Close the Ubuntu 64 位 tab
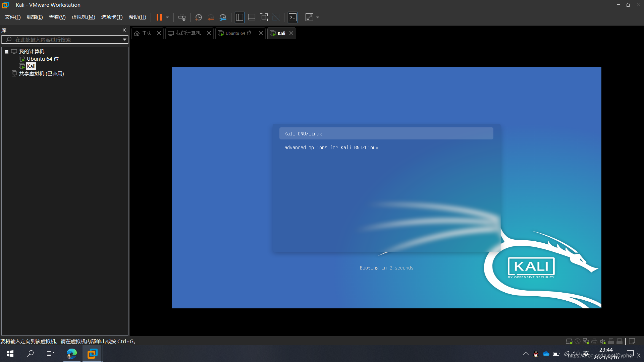644x362 pixels. 261,33
